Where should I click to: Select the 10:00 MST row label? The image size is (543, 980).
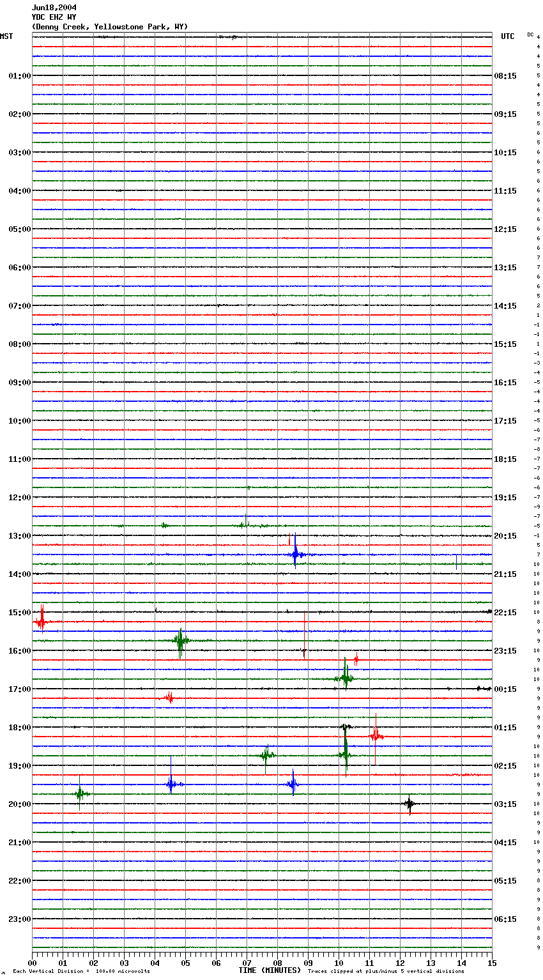point(19,421)
